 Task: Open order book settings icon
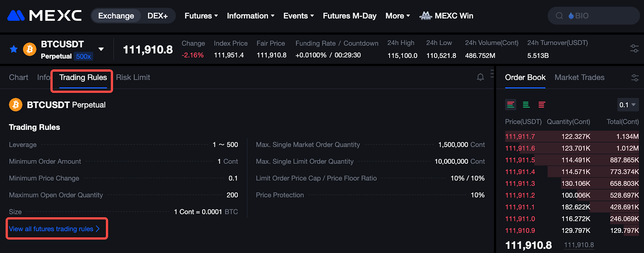[635, 78]
